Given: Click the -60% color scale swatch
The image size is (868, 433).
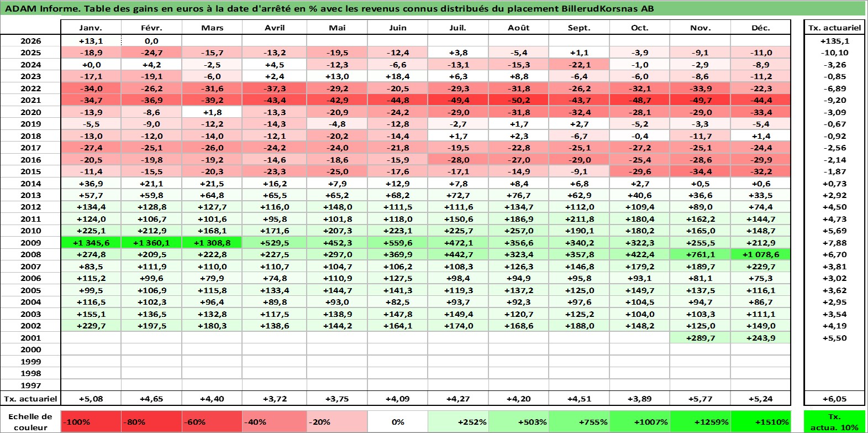Looking at the screenshot, I should pos(212,422).
